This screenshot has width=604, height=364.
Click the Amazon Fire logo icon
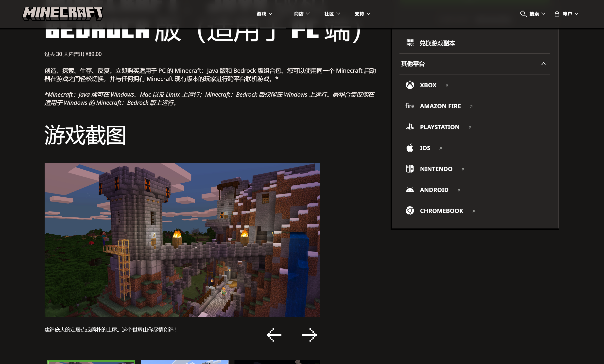[410, 106]
